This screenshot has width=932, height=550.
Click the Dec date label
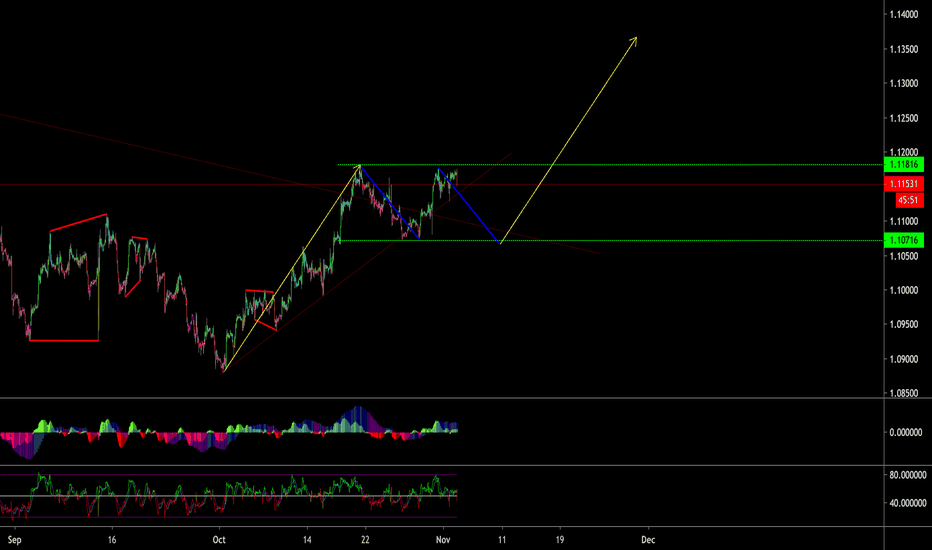(648, 540)
